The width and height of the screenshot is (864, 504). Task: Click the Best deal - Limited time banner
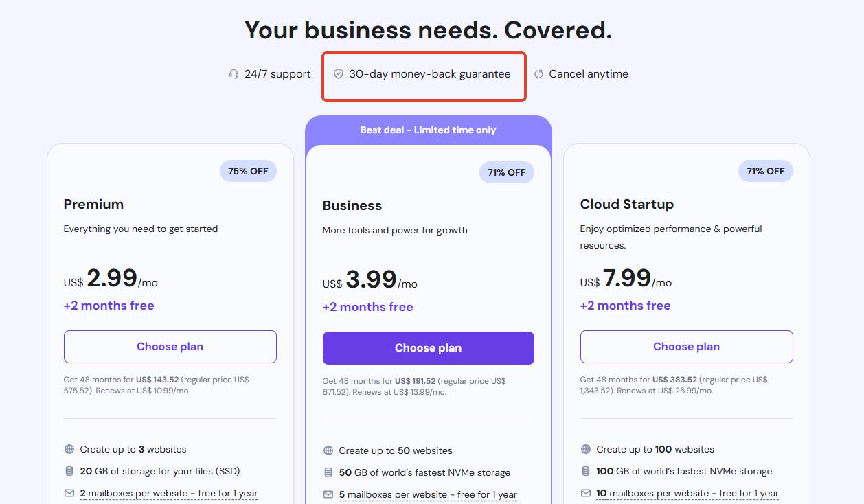pos(428,130)
